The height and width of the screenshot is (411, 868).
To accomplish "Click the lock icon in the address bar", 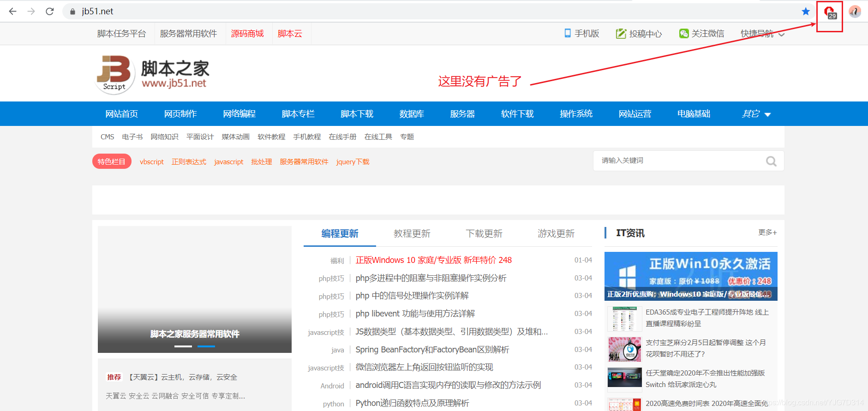I will coord(72,12).
